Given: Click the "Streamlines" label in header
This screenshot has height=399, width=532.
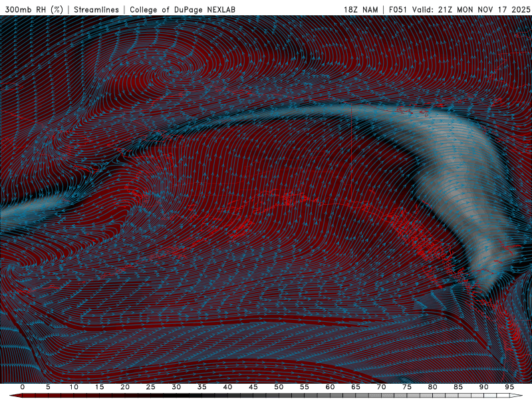Looking at the screenshot, I should tap(96, 9).
